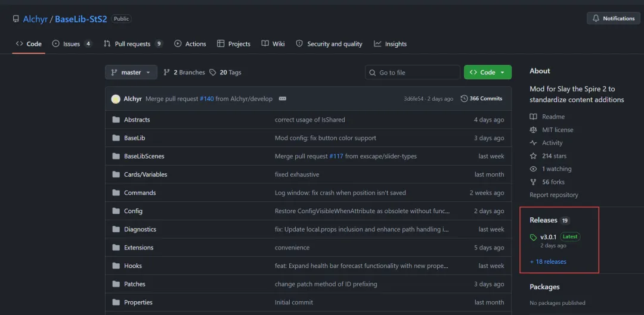644x315 pixels.
Task: View the 20 Tags link
Action: pyautogui.click(x=225, y=72)
